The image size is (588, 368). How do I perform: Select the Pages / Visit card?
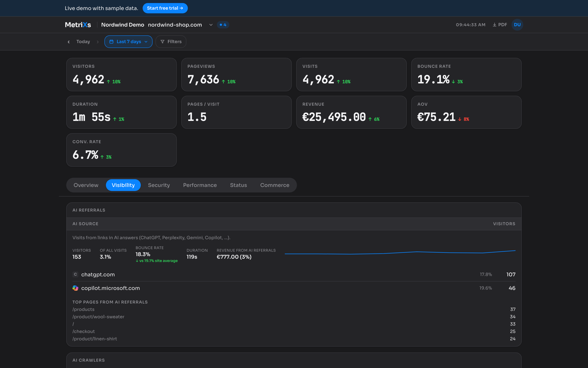tap(236, 112)
